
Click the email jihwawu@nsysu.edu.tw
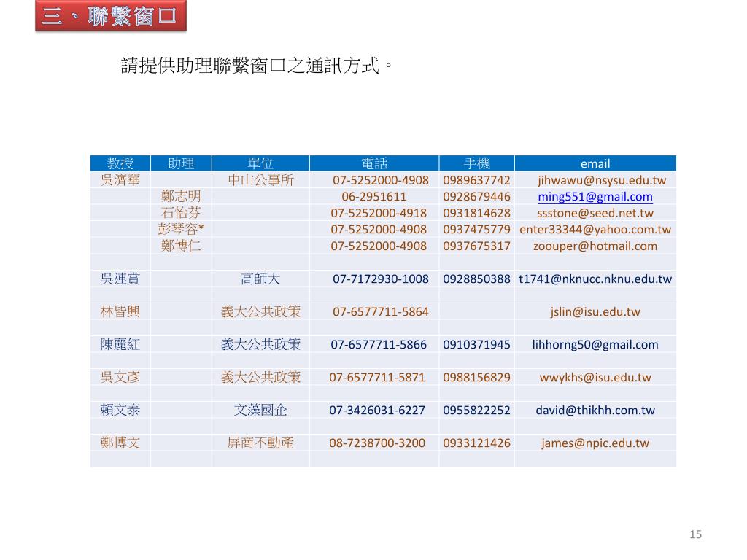coord(602,181)
